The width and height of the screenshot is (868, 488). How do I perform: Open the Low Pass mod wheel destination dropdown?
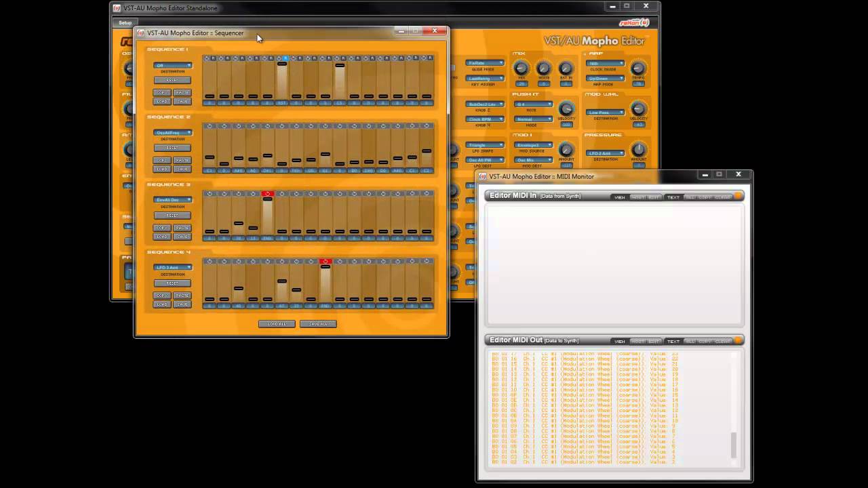click(x=605, y=112)
